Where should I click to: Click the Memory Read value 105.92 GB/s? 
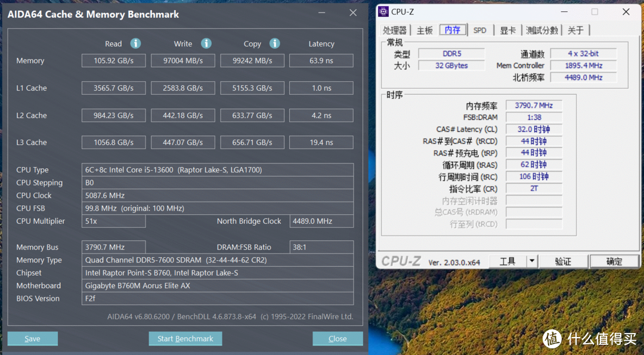[114, 60]
